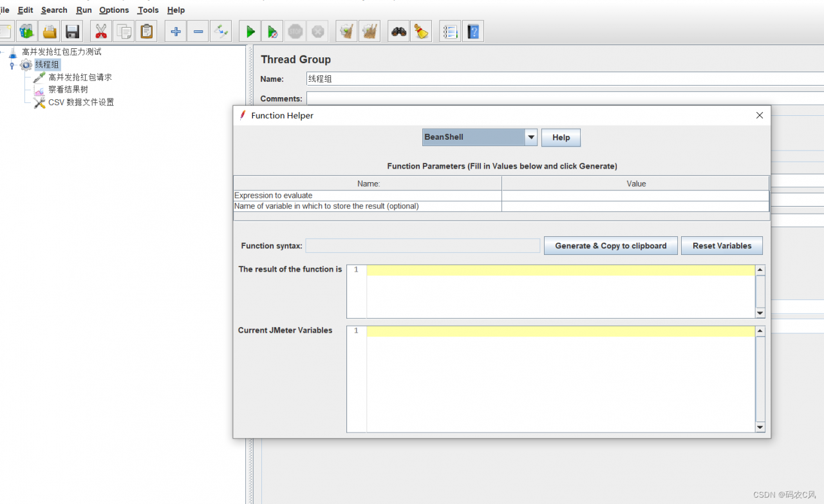The image size is (824, 504).
Task: Click Generate & Copy to clipboard
Action: [x=611, y=246]
